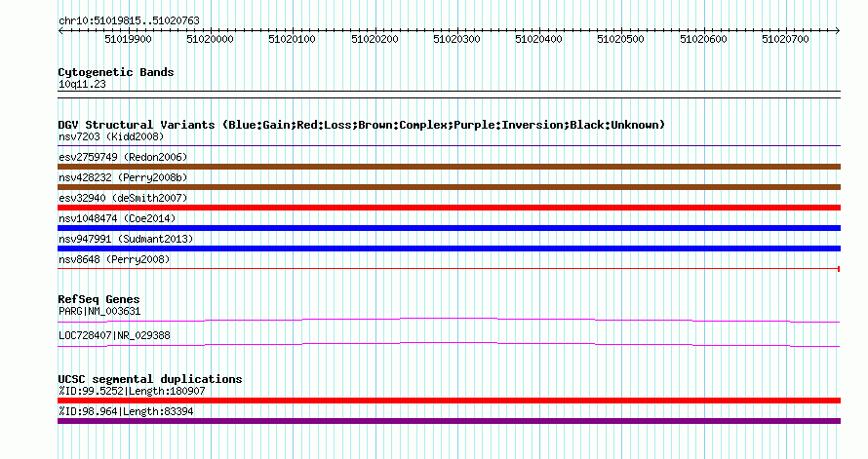Select the esv32940 (deSmith2007) label

pyautogui.click(x=123, y=198)
